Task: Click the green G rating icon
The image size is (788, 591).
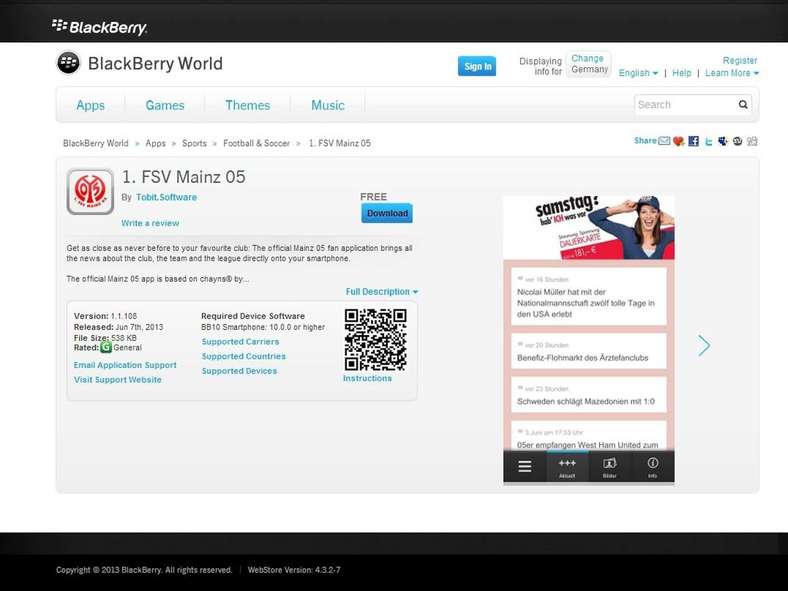Action: pyautogui.click(x=106, y=347)
